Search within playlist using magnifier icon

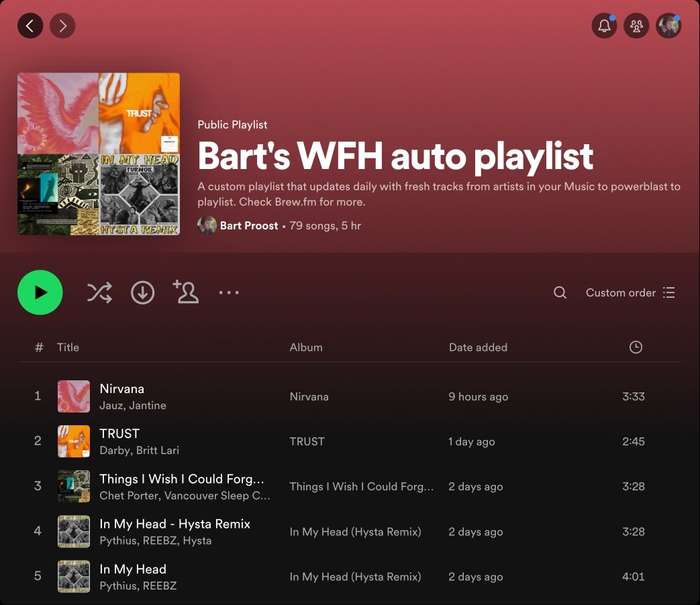tap(560, 292)
